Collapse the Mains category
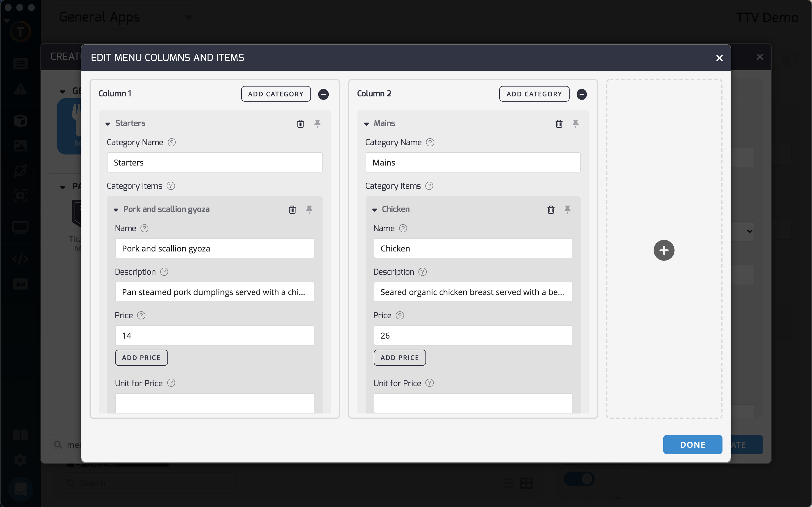The height and width of the screenshot is (507, 812). (x=366, y=124)
